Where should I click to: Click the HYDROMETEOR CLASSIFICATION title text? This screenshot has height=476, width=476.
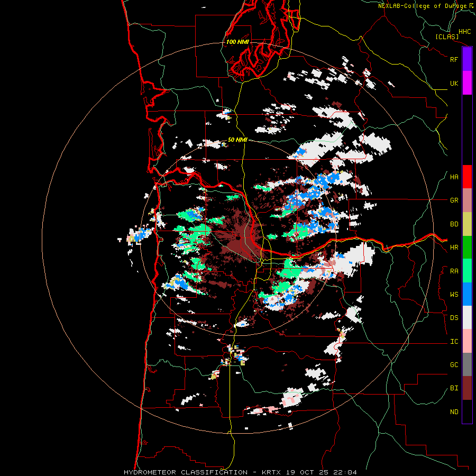click(186, 472)
